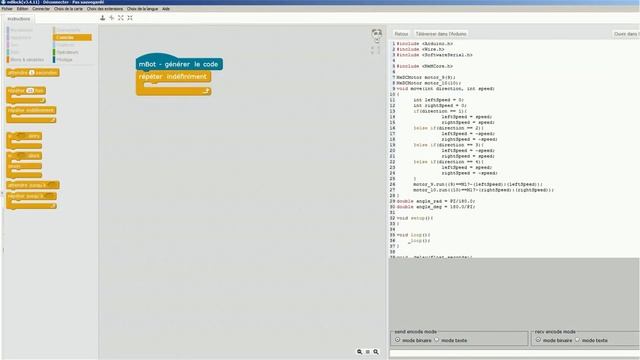Click code line double angle_deg
The height and width of the screenshot is (360, 640).
pos(436,207)
